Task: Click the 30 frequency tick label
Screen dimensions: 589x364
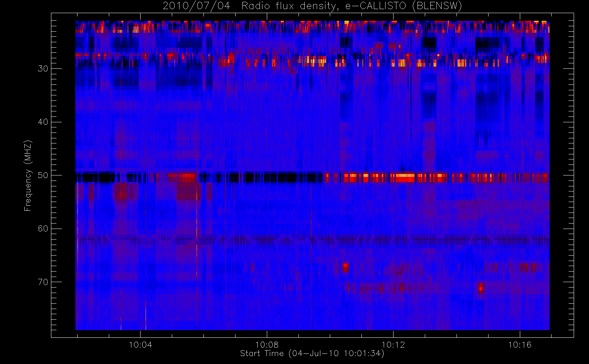Action: 43,69
